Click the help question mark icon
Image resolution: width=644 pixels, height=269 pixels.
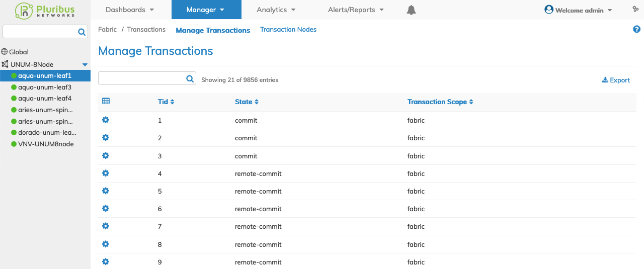coord(636,29)
